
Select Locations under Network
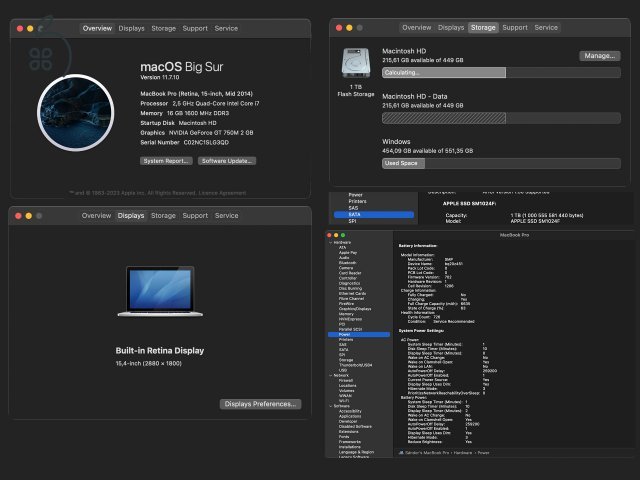[347, 386]
